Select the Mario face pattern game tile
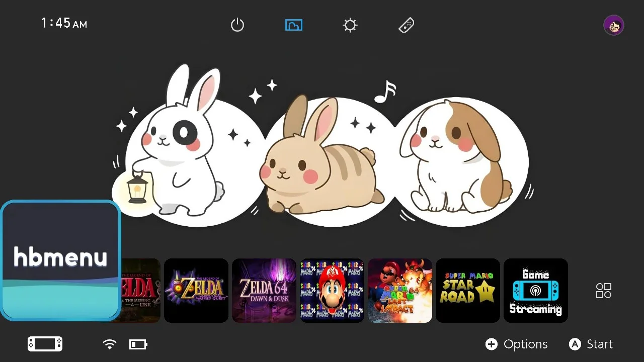The height and width of the screenshot is (362, 644). pos(332,291)
